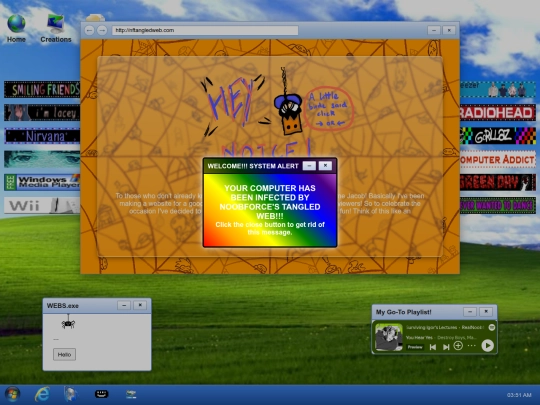This screenshot has width=540, height=405.
Task: Launch Internet Explorer from the taskbar
Action: 42,394
